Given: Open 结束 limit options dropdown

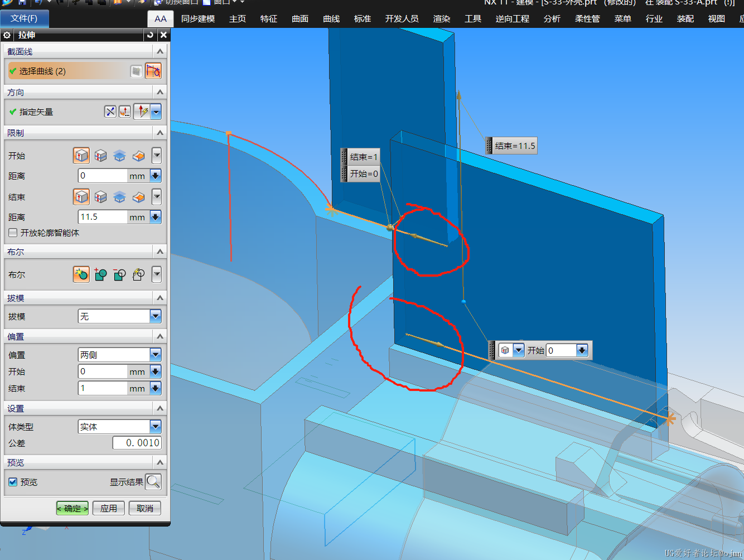Looking at the screenshot, I should click(x=157, y=197).
